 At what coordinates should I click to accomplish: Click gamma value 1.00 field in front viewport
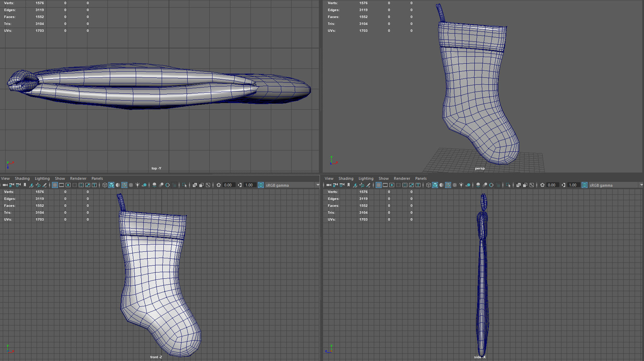point(249,185)
